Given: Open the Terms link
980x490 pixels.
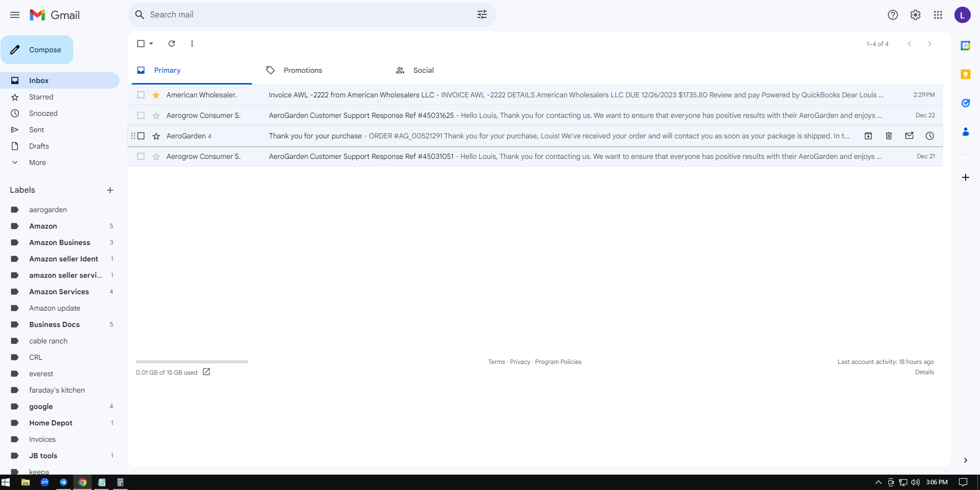Looking at the screenshot, I should (x=496, y=362).
